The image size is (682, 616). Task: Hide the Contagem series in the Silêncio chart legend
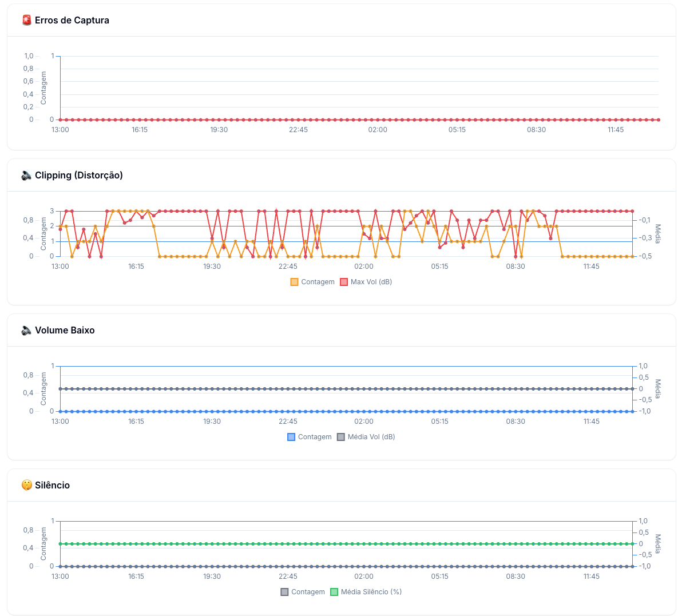308,592
